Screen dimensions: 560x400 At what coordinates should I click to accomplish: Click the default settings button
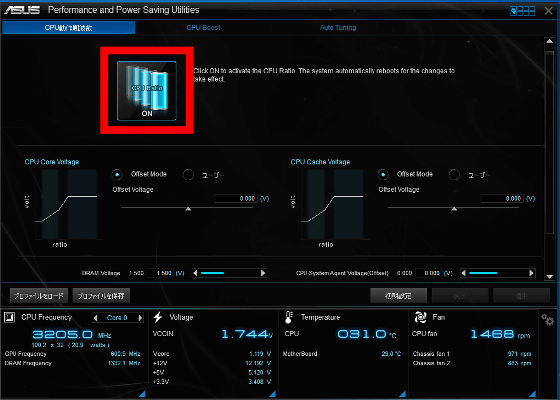(398, 296)
